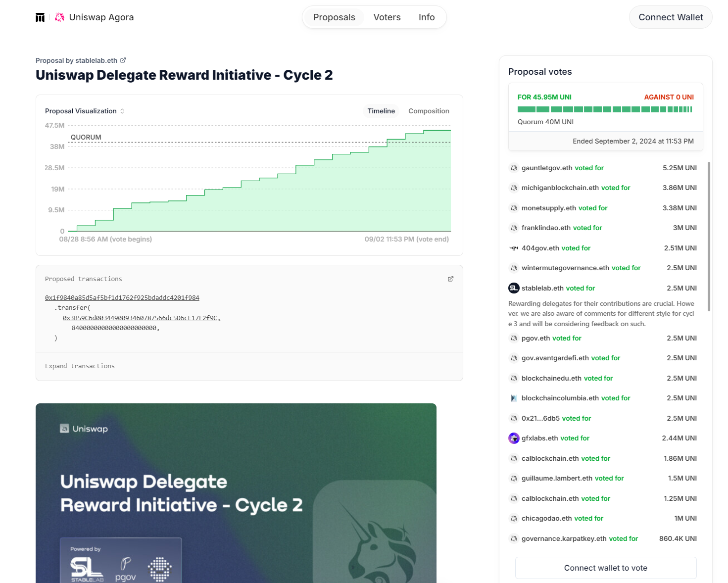The width and height of the screenshot is (728, 583).
Task: Go to the Voters tab
Action: [x=387, y=17]
